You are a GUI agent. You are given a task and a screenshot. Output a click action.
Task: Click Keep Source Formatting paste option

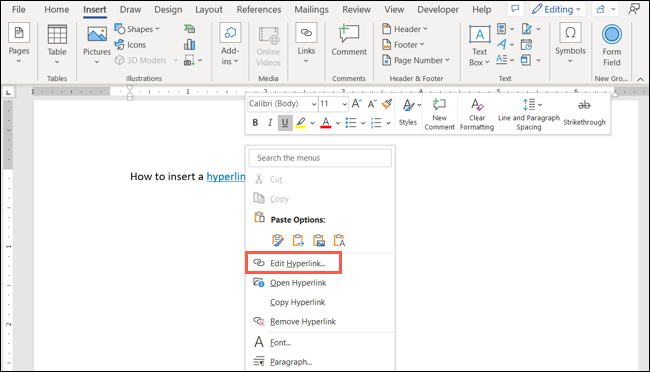coord(278,240)
